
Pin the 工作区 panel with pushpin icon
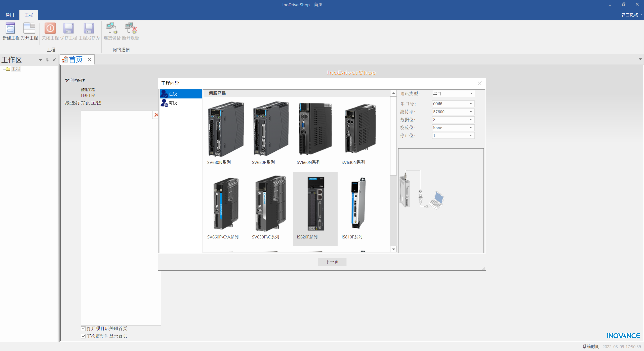click(47, 60)
